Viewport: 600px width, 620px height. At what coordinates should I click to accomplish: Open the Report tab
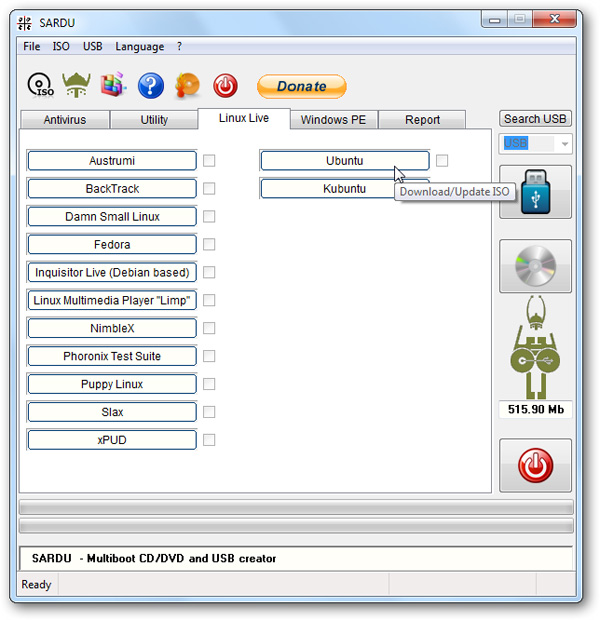(422, 120)
